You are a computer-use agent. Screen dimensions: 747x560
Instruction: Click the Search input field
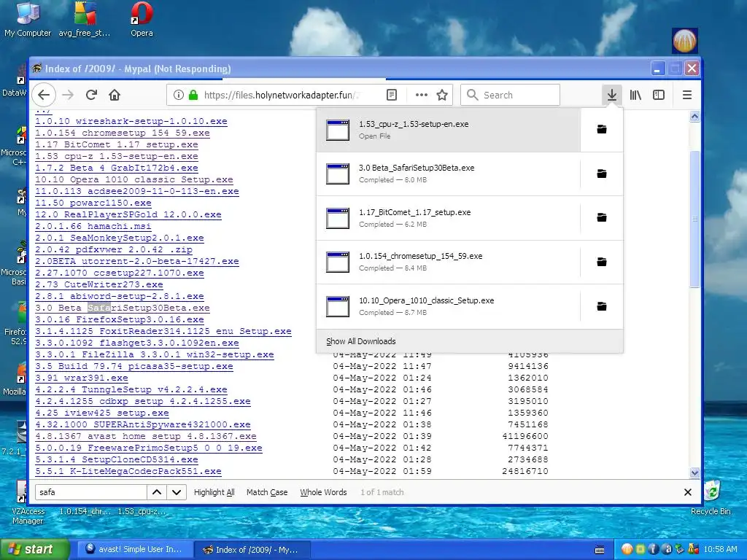coord(510,95)
